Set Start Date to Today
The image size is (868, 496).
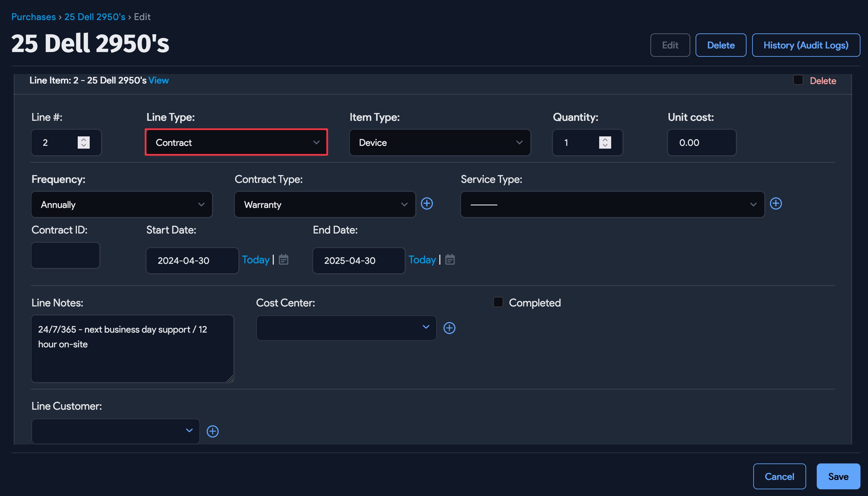click(255, 260)
